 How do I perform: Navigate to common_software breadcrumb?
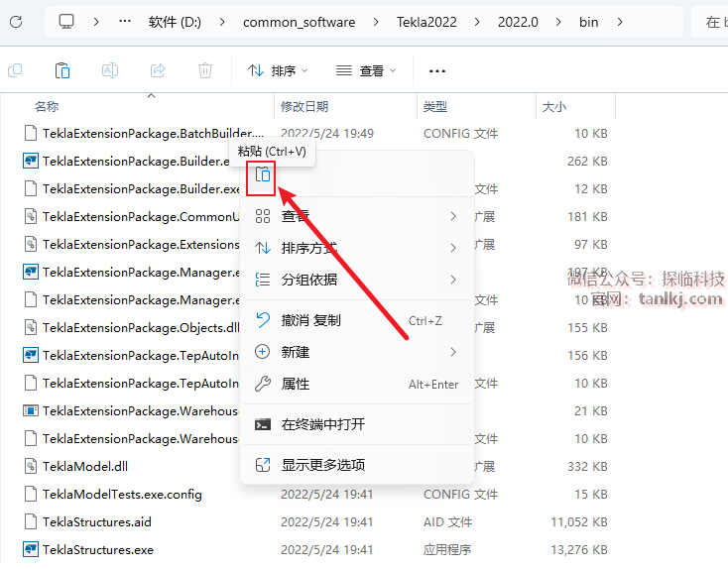(x=299, y=22)
